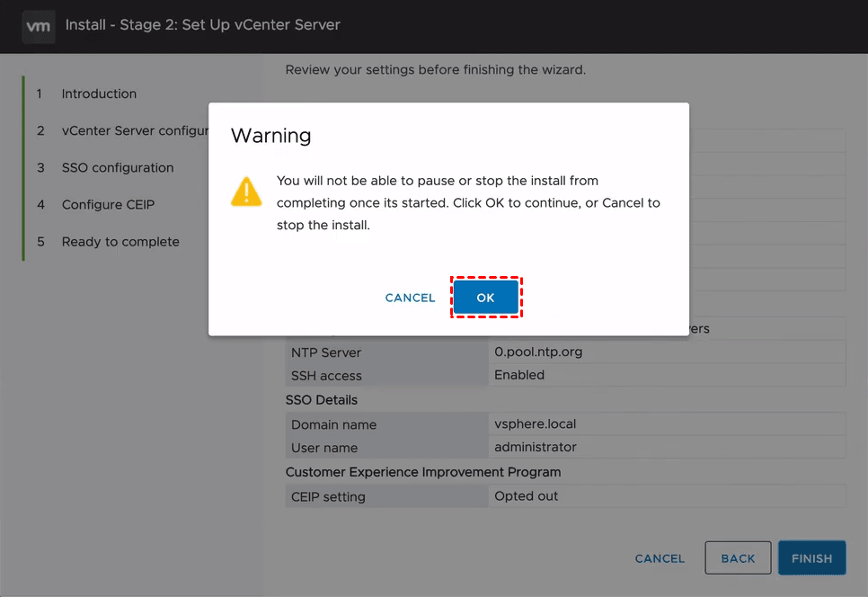Click the administrator user name value
Image resolution: width=868 pixels, height=597 pixels.
point(536,447)
